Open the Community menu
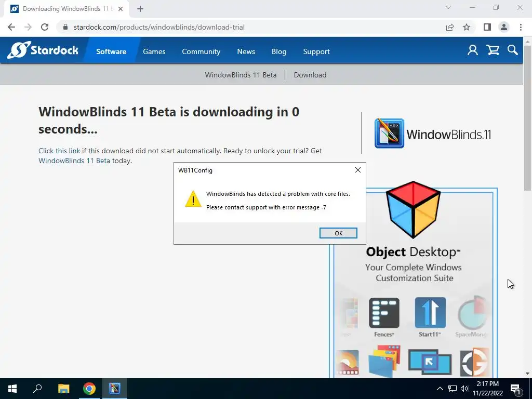This screenshot has width=532, height=399. 201,51
